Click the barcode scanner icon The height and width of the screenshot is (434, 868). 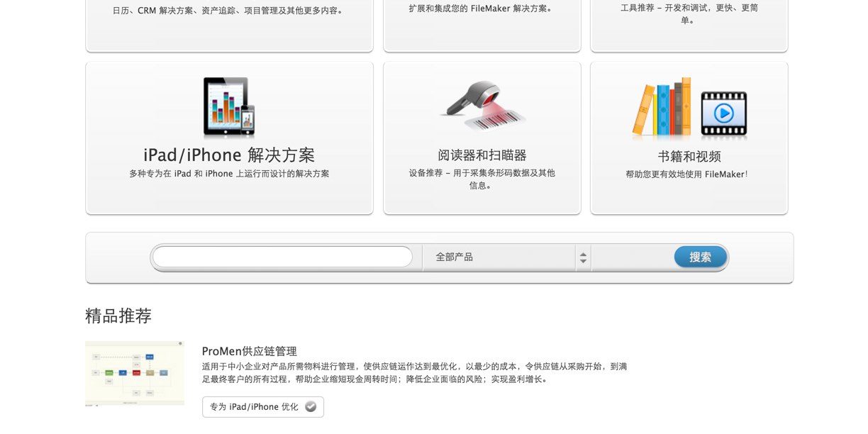pos(482,106)
